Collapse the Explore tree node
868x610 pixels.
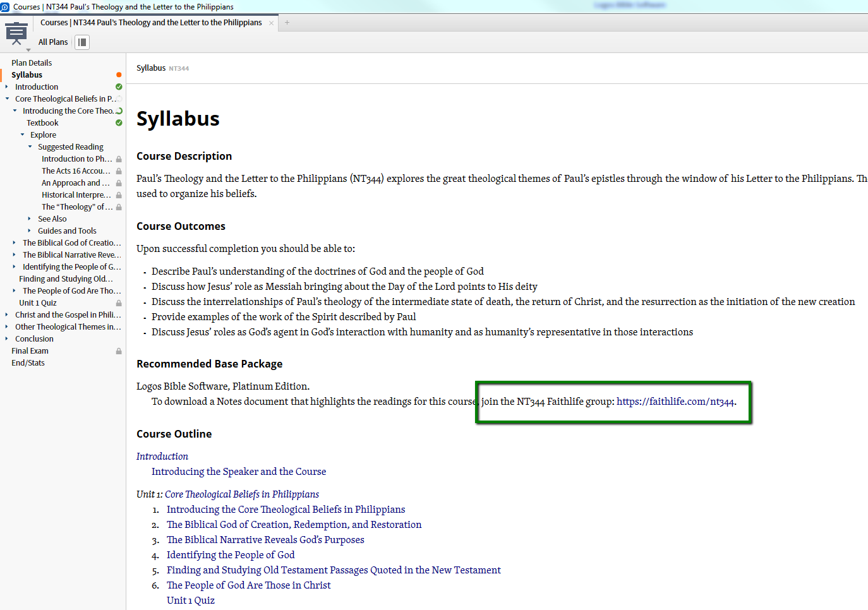coord(22,135)
